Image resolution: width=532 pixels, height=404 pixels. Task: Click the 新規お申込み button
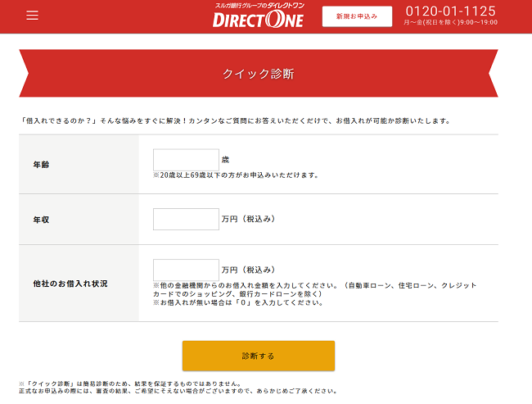pyautogui.click(x=357, y=16)
